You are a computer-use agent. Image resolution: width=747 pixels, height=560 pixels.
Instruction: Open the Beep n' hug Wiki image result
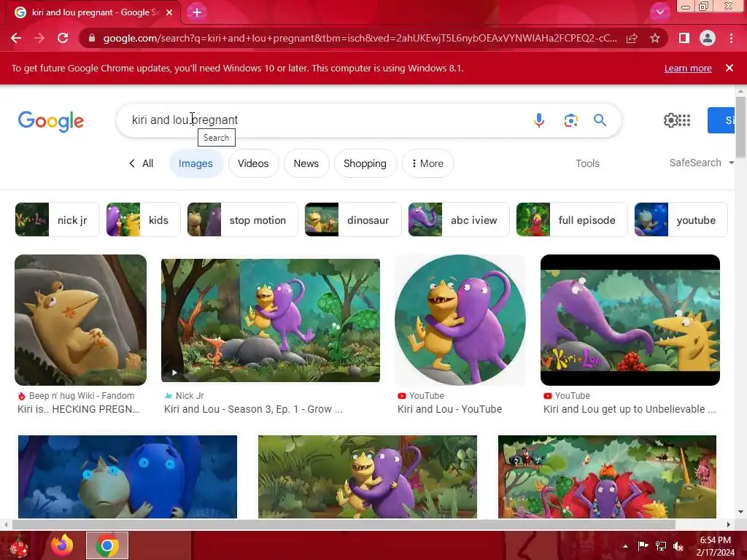80,320
